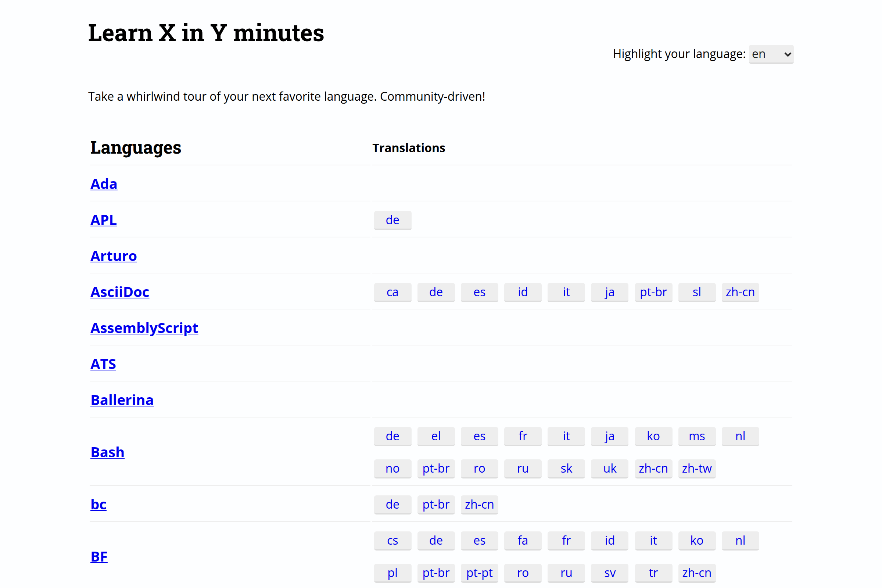Screen dimensions: 882x588
Task: Select the nl translation for Bash
Action: coord(741,436)
